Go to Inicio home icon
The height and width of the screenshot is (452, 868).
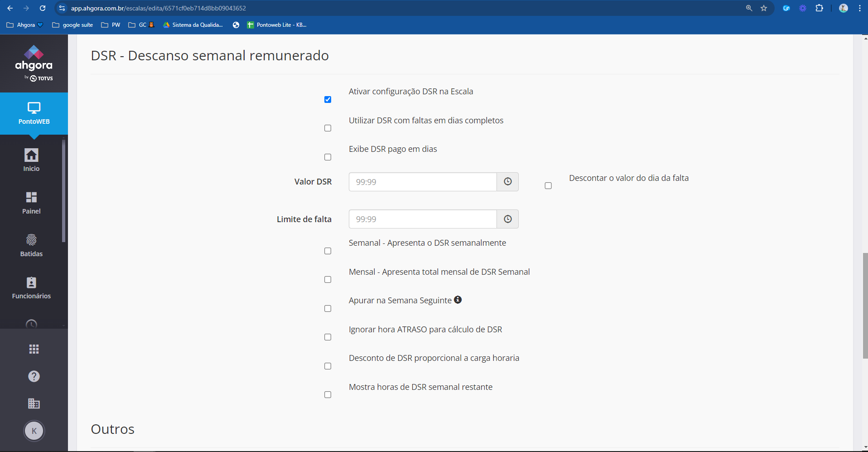click(x=31, y=160)
